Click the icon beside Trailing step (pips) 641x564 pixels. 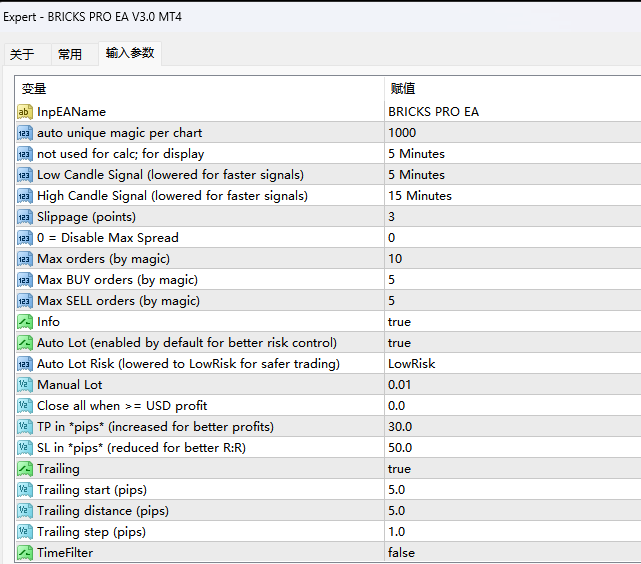(25, 532)
